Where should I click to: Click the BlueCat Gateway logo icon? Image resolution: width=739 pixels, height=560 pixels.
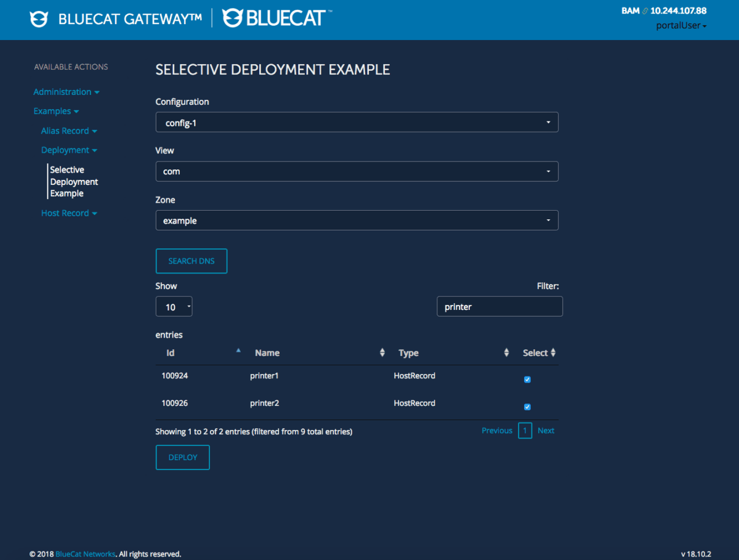[x=38, y=18]
